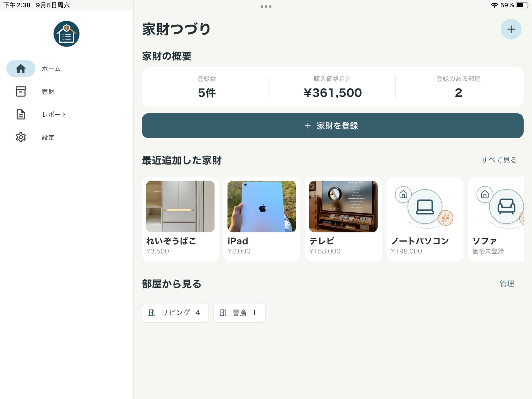Tap the status bar date 9月5日周六
This screenshot has width=532, height=399.
coord(53,5)
